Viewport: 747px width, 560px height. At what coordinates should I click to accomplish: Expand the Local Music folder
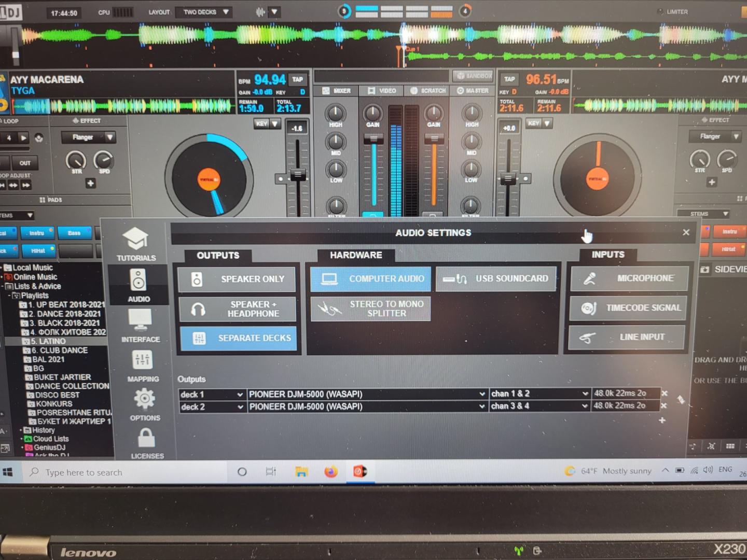pyautogui.click(x=33, y=268)
